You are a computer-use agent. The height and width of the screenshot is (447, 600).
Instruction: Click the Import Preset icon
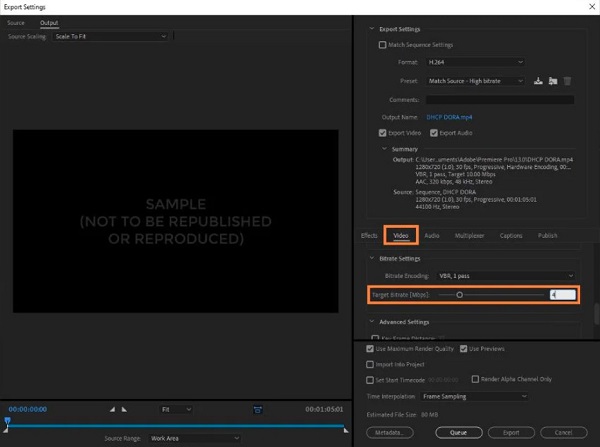[553, 81]
